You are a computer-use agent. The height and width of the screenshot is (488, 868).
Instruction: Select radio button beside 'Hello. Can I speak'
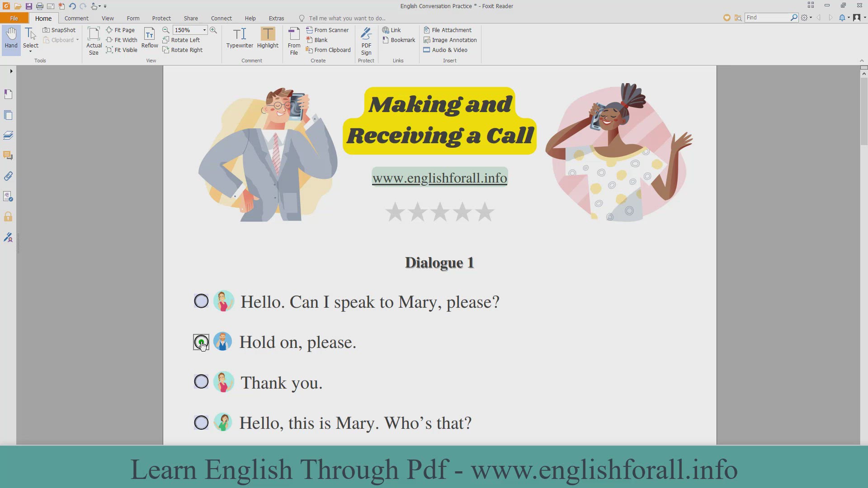click(201, 301)
